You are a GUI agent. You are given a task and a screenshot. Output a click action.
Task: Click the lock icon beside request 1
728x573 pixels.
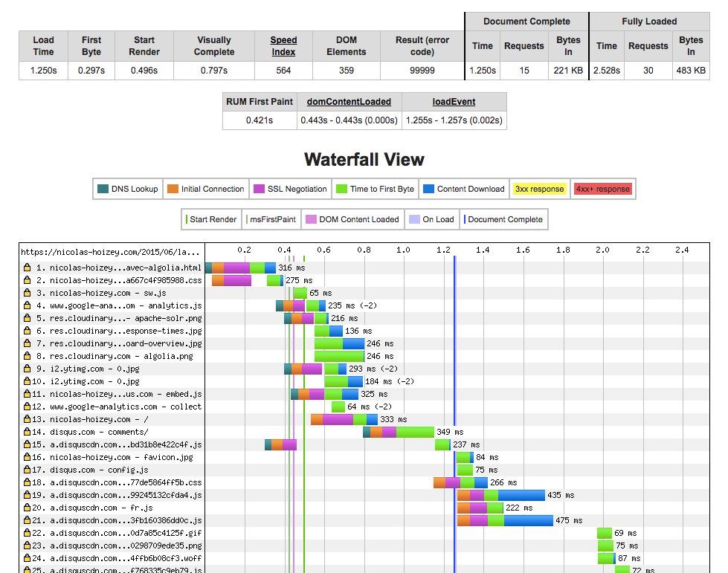coord(27,268)
